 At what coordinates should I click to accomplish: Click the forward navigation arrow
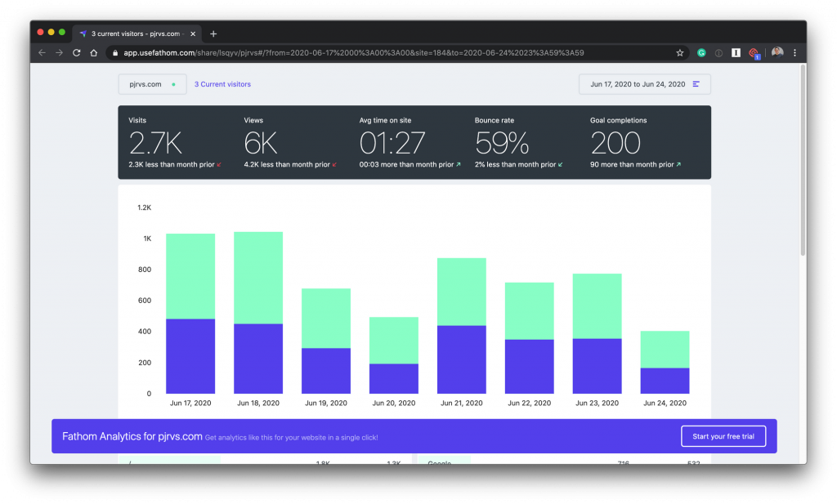pyautogui.click(x=58, y=51)
